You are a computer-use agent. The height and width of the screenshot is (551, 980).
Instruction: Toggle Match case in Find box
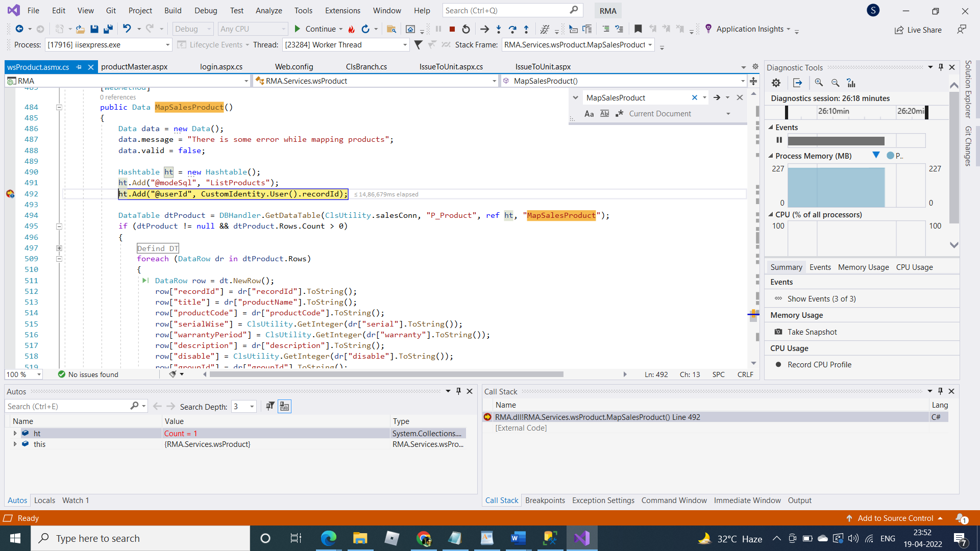(x=589, y=114)
